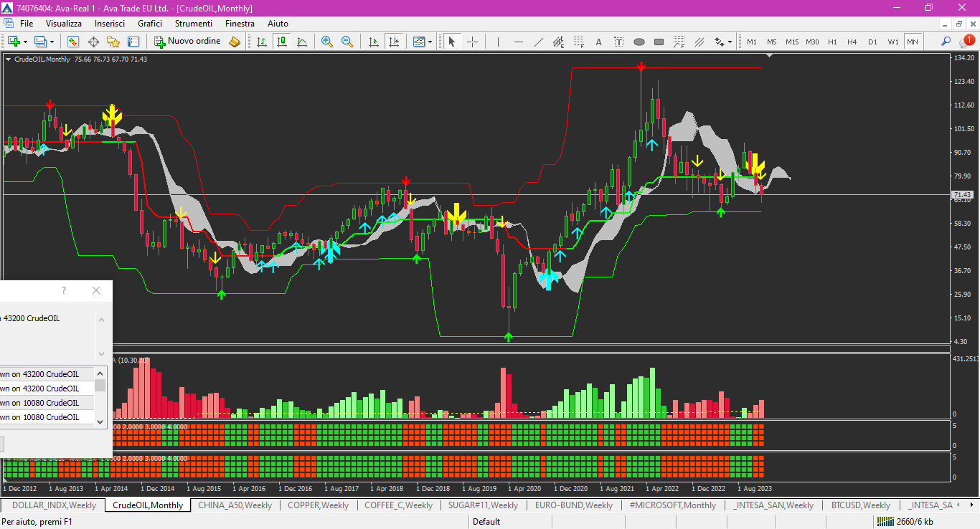Screen dimensions: 980x529
Task: Select the Fibonacci fan tool icon
Action: pyautogui.click(x=679, y=42)
